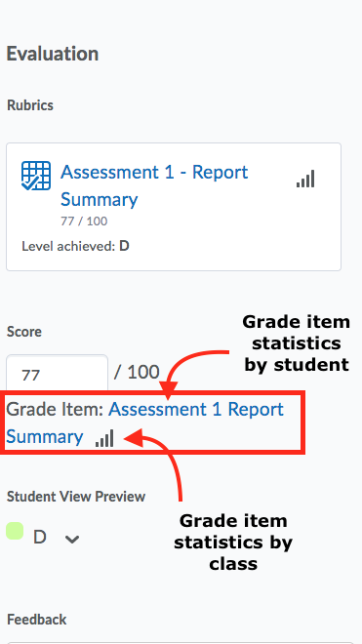Click the Level achieved: D text
This screenshot has width=362, height=644.
pyautogui.click(x=75, y=247)
